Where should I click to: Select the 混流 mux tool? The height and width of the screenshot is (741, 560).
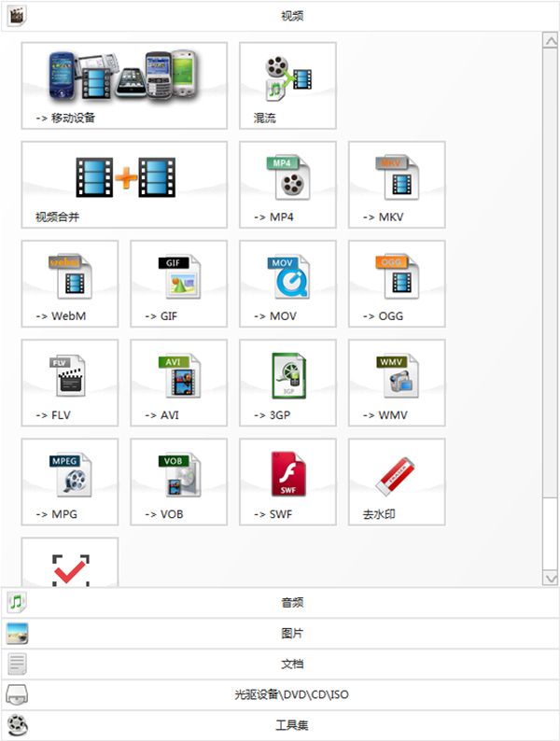(x=287, y=85)
